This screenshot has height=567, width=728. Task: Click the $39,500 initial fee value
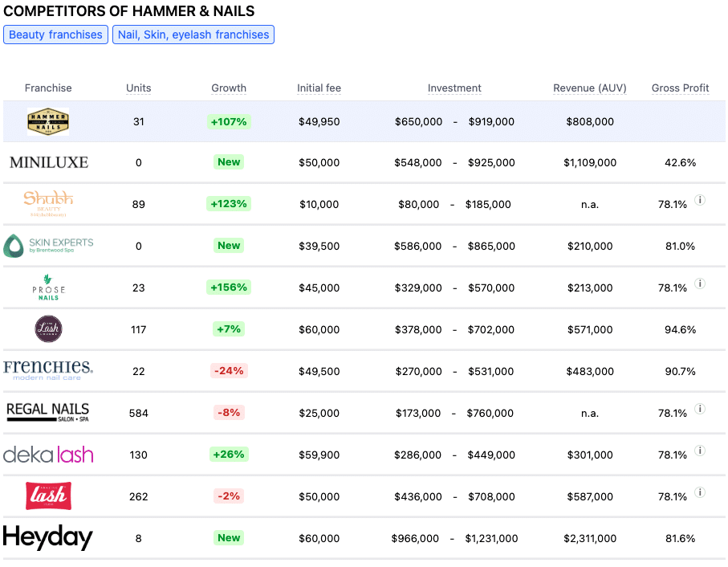click(319, 246)
